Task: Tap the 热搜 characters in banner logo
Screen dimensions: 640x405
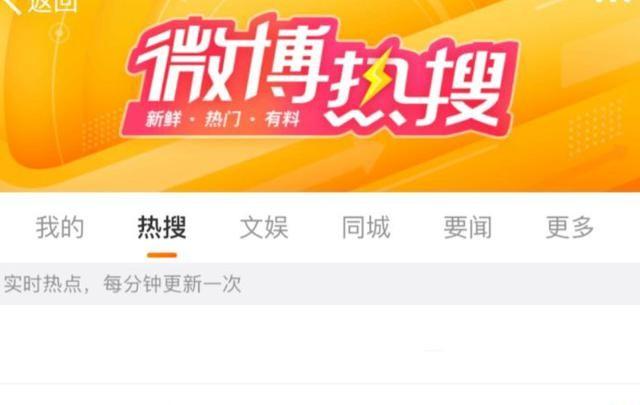Action: (416, 84)
